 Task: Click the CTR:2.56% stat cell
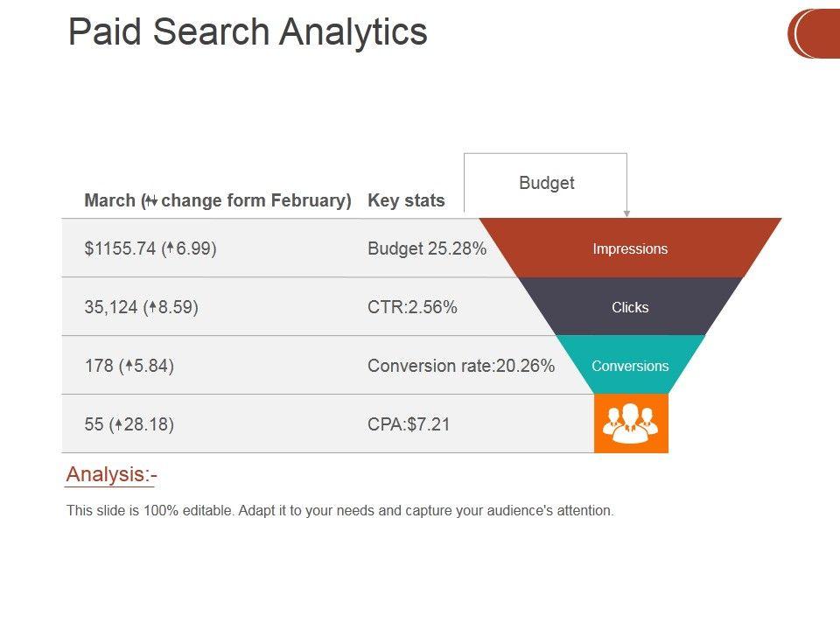(412, 307)
